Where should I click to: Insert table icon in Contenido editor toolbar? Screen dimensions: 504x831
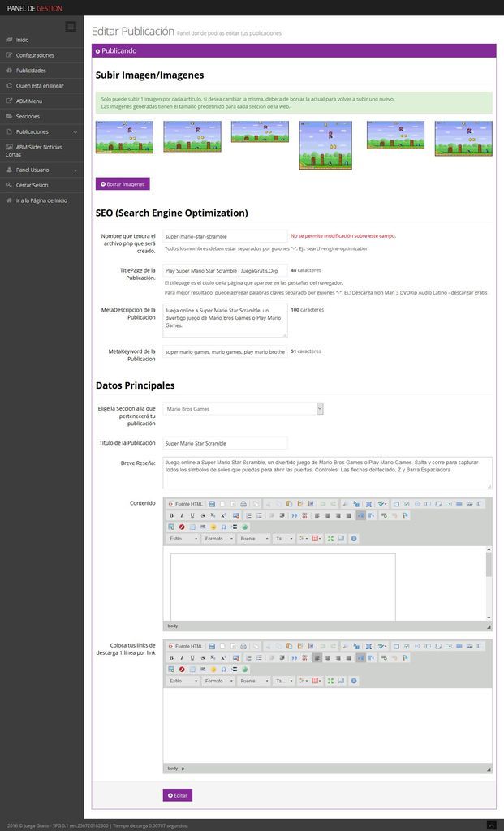coord(192,527)
